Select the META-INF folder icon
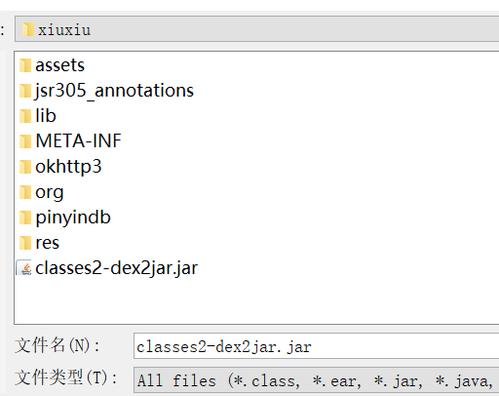The height and width of the screenshot is (396, 499). (25, 141)
